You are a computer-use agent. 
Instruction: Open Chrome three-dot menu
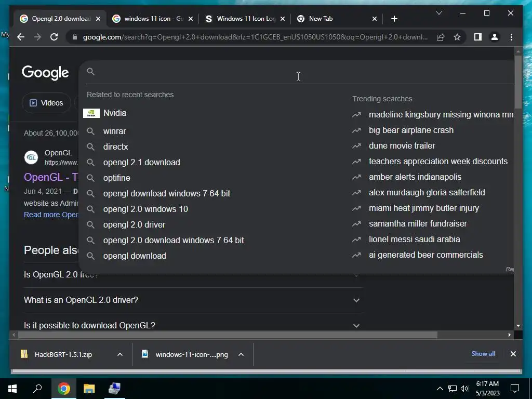click(x=511, y=37)
